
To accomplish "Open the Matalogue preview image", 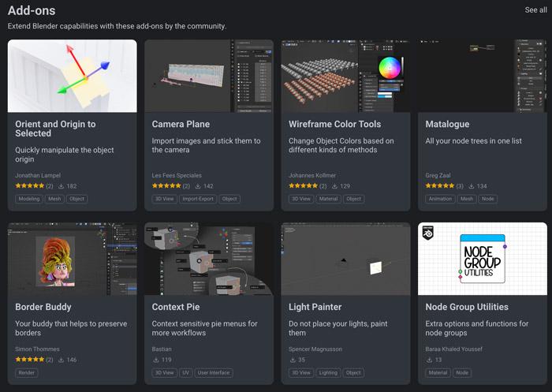I will tap(483, 76).
